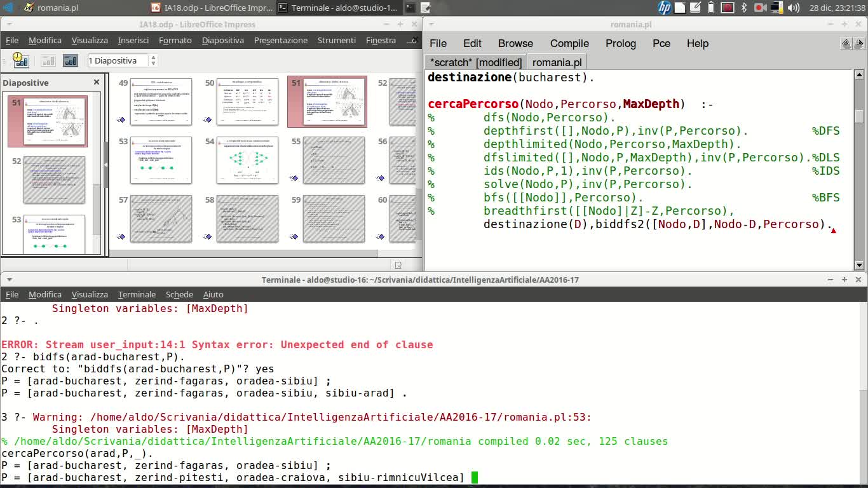Click the editor scrollbar down arrow
Image resolution: width=868 pixels, height=488 pixels.
(x=859, y=266)
